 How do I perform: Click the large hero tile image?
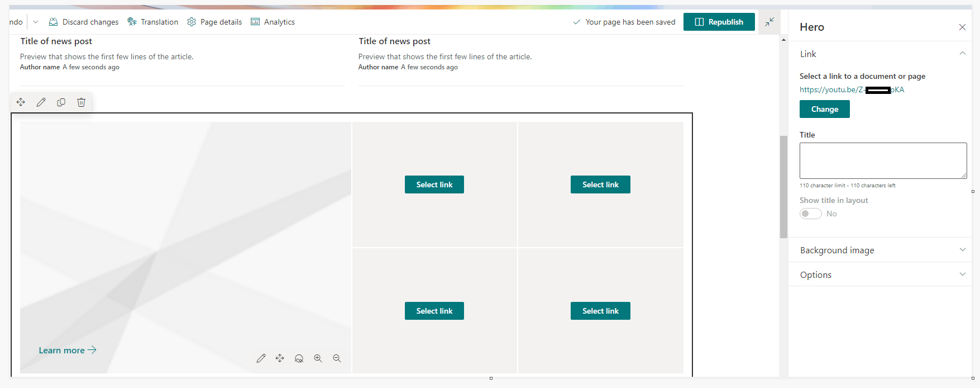(185, 247)
